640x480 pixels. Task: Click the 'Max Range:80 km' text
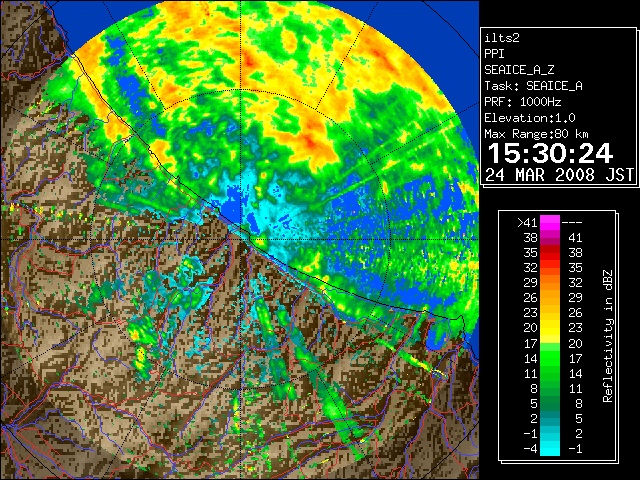[536, 134]
